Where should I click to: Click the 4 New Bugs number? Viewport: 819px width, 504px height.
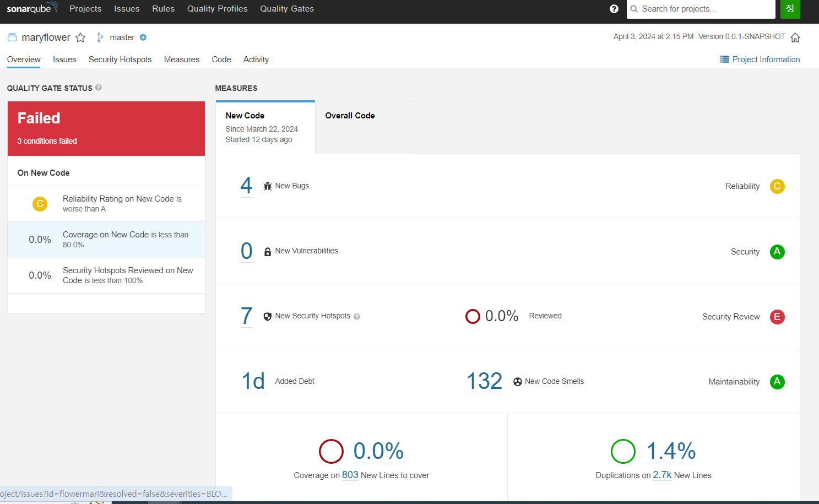[x=246, y=186]
